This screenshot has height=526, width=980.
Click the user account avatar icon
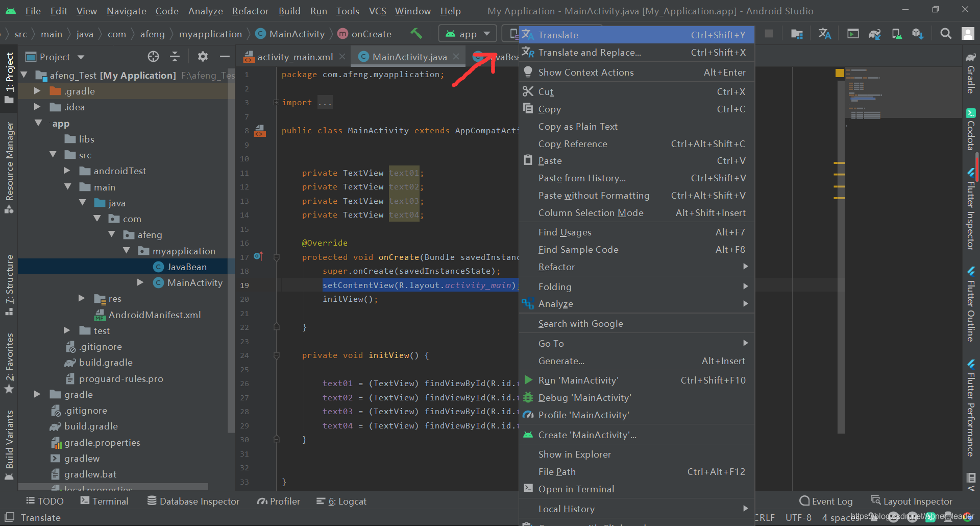[968, 34]
